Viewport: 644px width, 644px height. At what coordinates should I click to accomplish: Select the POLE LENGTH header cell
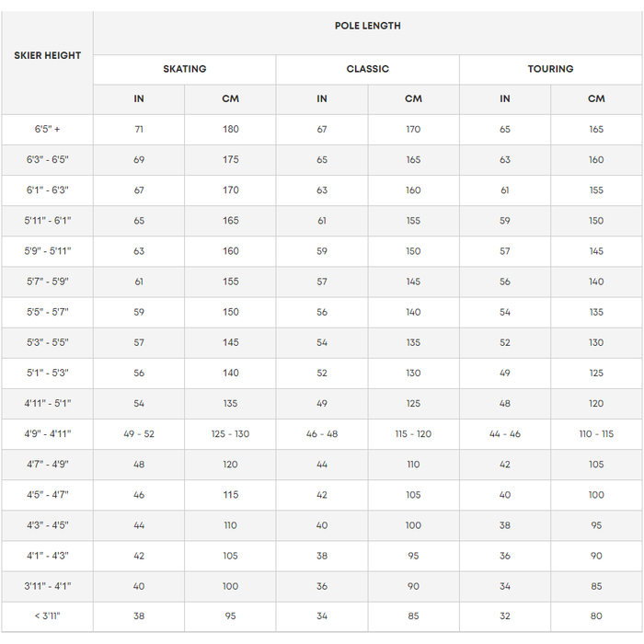(368, 33)
